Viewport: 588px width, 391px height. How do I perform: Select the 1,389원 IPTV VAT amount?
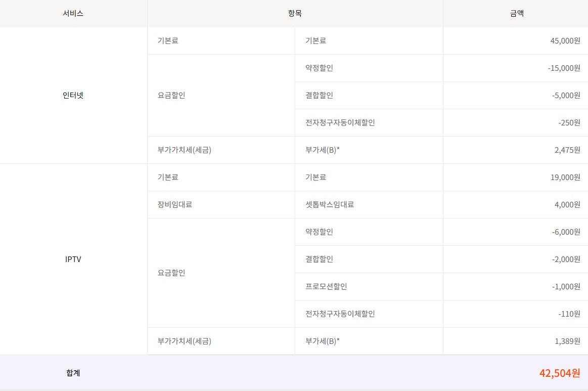[567, 341]
